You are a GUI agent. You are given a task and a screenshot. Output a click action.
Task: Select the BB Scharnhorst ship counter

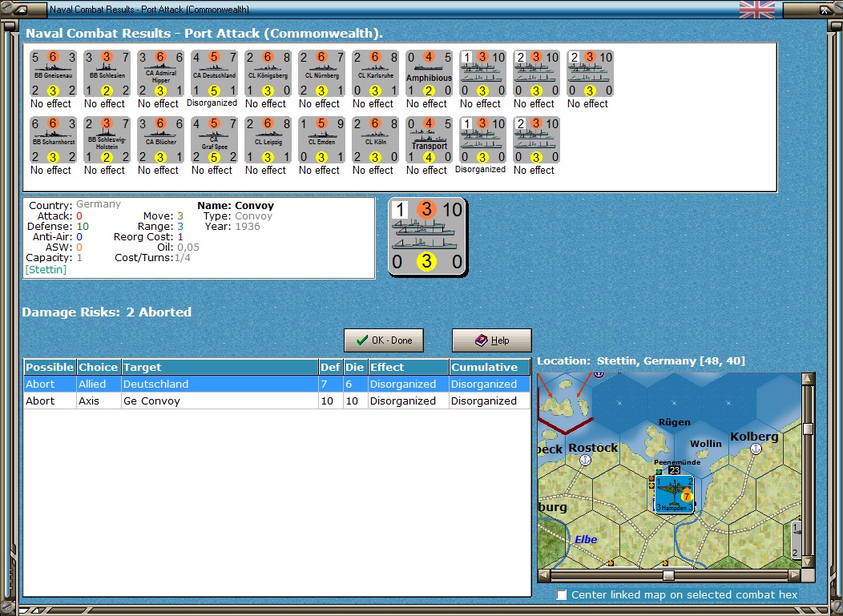(x=53, y=139)
